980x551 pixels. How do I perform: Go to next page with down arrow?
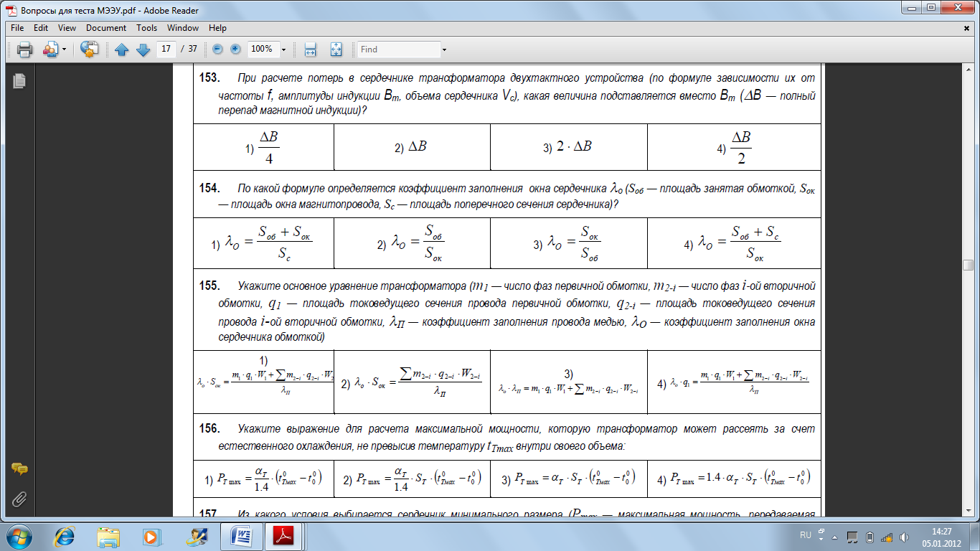tap(143, 50)
